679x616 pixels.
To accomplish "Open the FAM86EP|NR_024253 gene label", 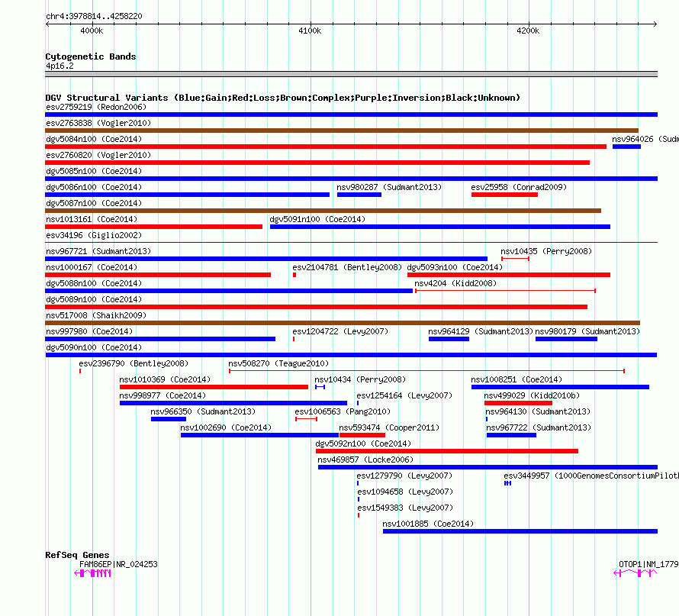I will coord(118,564).
